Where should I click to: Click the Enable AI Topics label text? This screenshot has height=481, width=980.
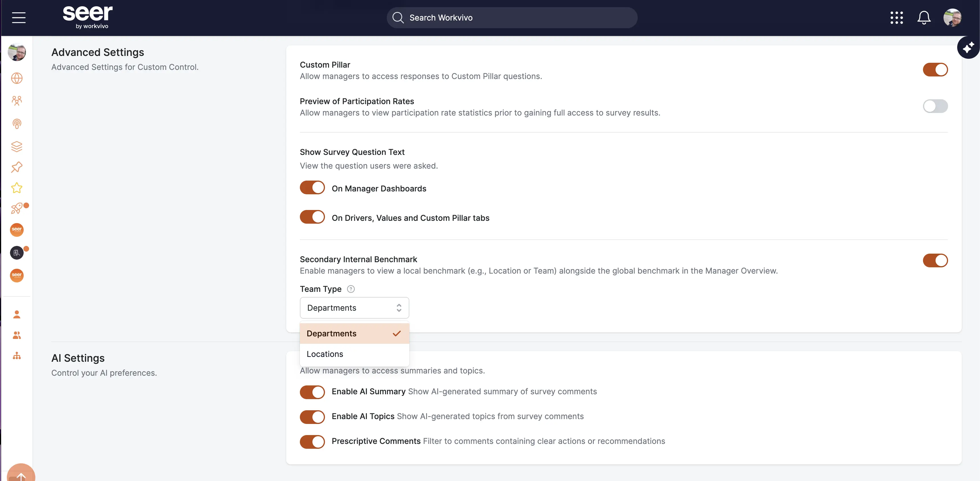[x=363, y=417]
